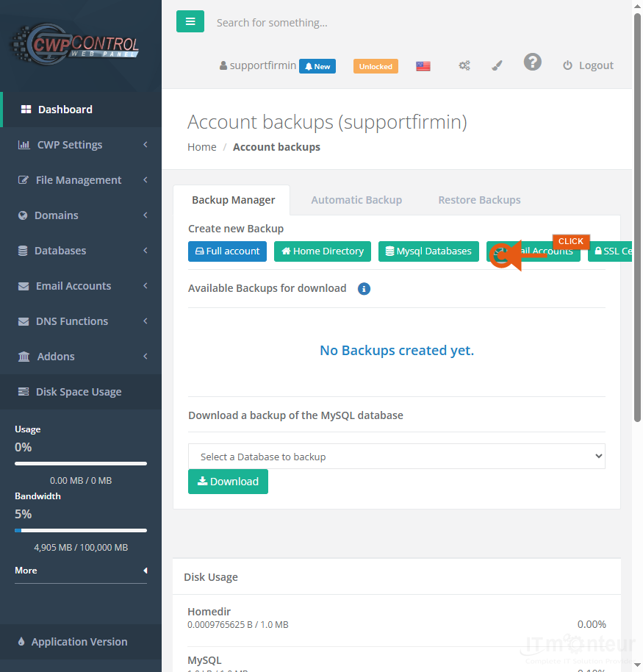The width and height of the screenshot is (643, 672).
Task: Click the Databases stack icon
Action: point(23,251)
